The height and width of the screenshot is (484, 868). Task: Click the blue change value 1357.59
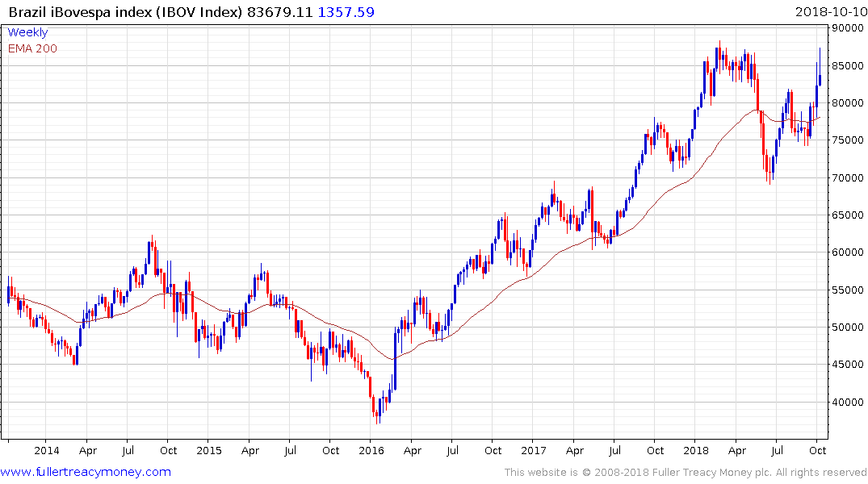pos(346,11)
